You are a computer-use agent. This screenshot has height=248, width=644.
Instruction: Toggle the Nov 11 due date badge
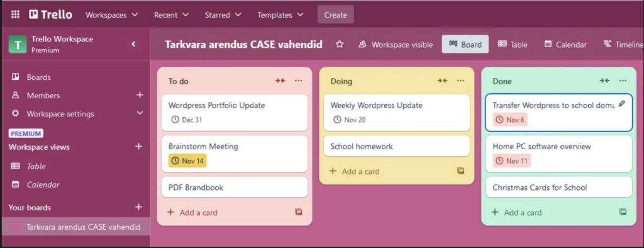coord(512,161)
